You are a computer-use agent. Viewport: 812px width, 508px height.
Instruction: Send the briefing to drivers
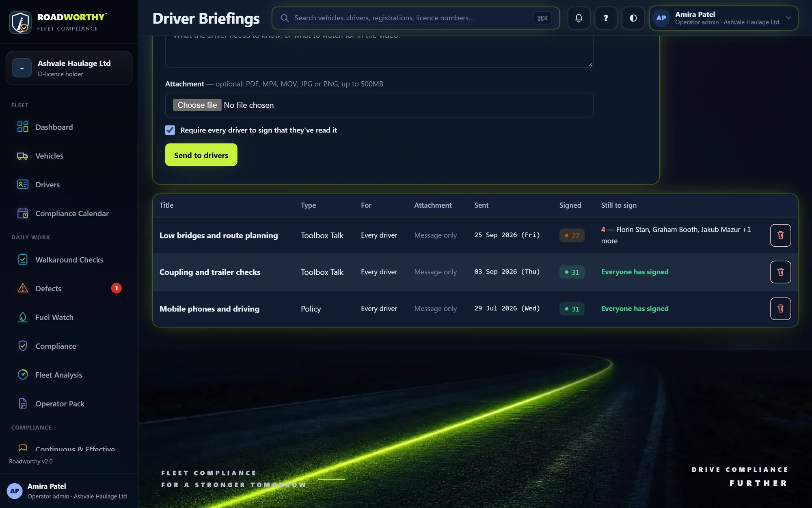pos(201,155)
